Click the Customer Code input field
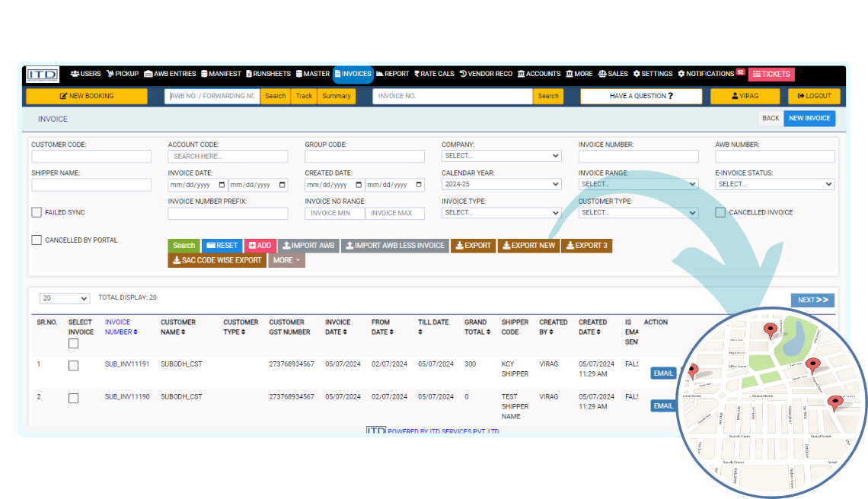The image size is (868, 499). [x=91, y=157]
